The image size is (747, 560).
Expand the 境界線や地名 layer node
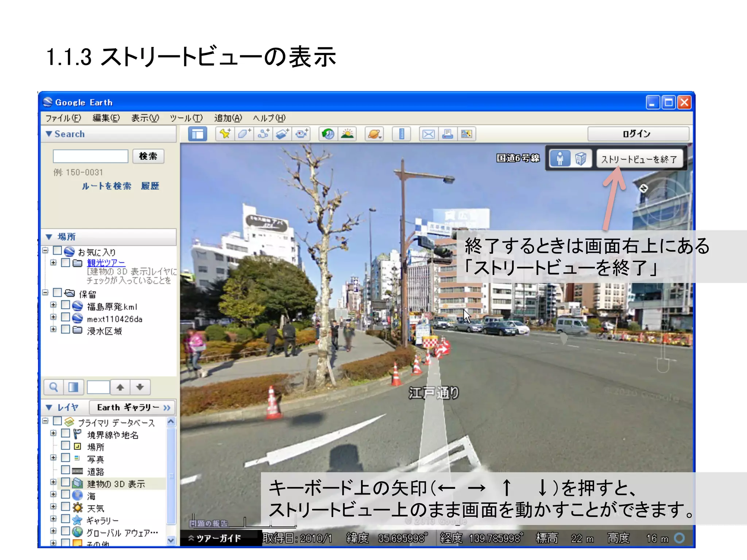pyautogui.click(x=53, y=433)
